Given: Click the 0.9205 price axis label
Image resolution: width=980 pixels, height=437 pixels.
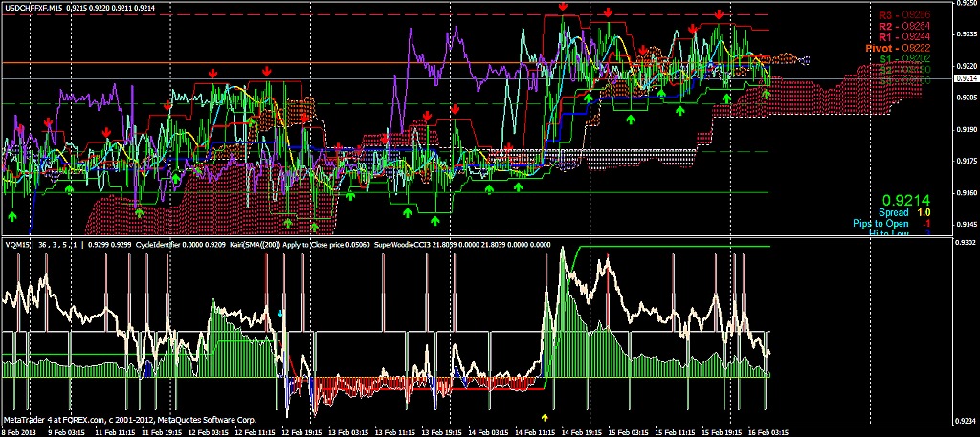Looking at the screenshot, I should (x=967, y=98).
